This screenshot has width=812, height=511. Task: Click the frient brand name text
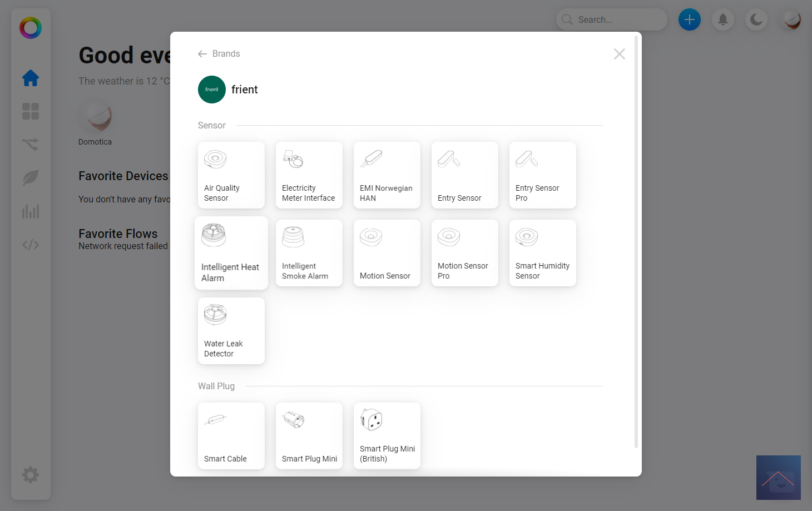click(245, 90)
